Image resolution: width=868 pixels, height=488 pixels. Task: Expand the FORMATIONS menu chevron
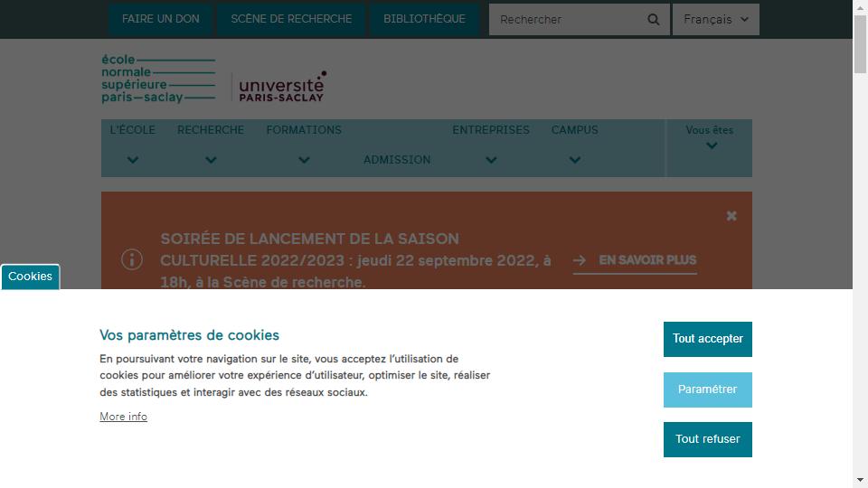click(304, 160)
